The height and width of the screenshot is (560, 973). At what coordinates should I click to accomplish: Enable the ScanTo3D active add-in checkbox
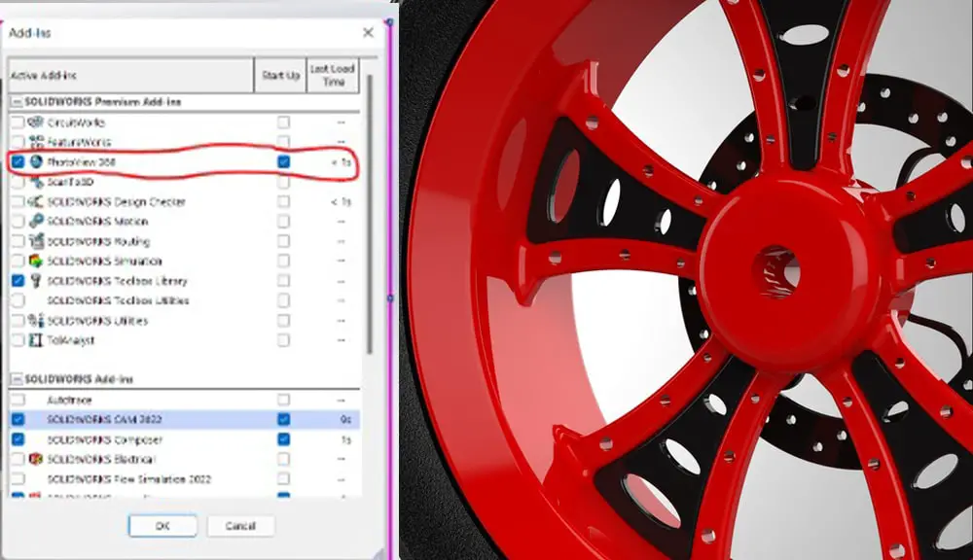pyautogui.click(x=18, y=182)
